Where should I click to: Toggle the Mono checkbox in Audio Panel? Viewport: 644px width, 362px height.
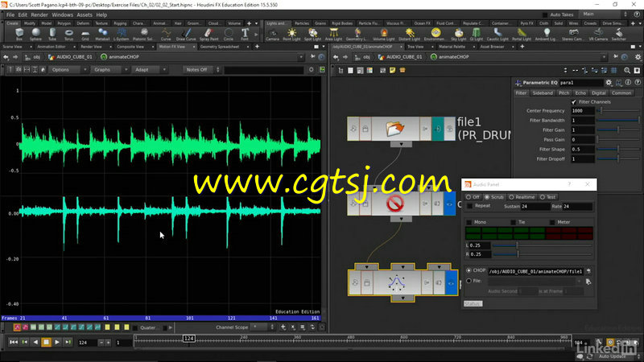point(469,222)
